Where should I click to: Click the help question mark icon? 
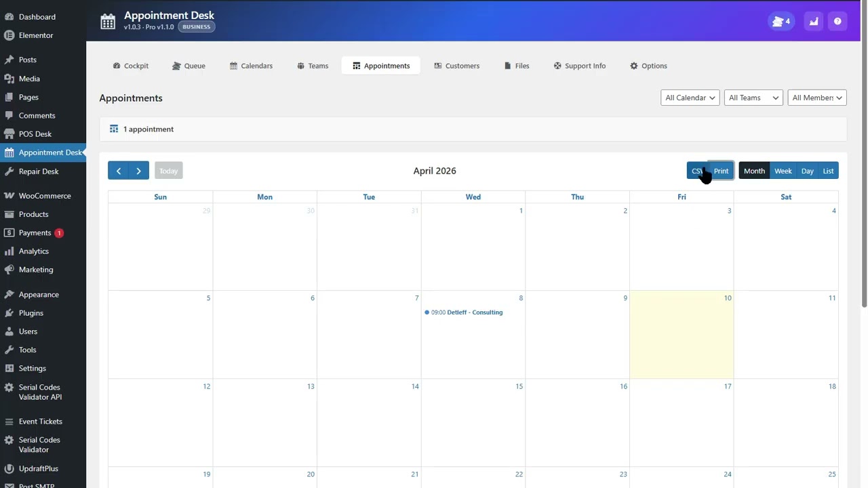[x=837, y=22]
